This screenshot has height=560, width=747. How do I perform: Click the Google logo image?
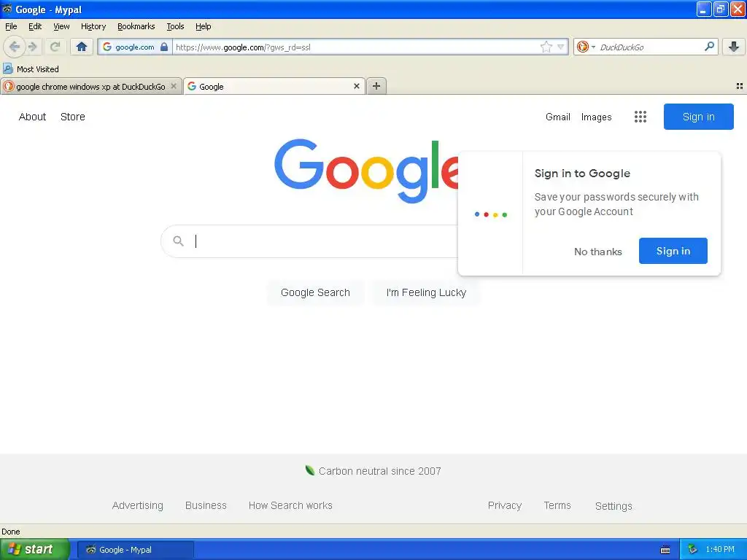pyautogui.click(x=366, y=171)
